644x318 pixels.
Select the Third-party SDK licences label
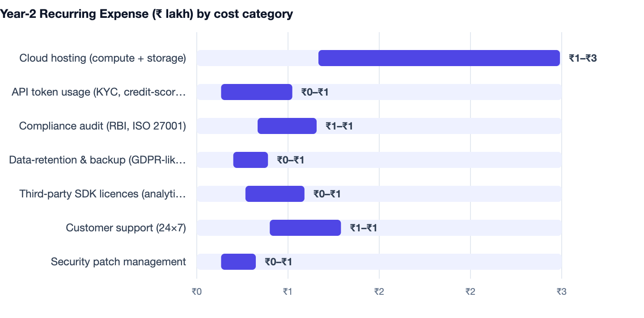tap(103, 194)
